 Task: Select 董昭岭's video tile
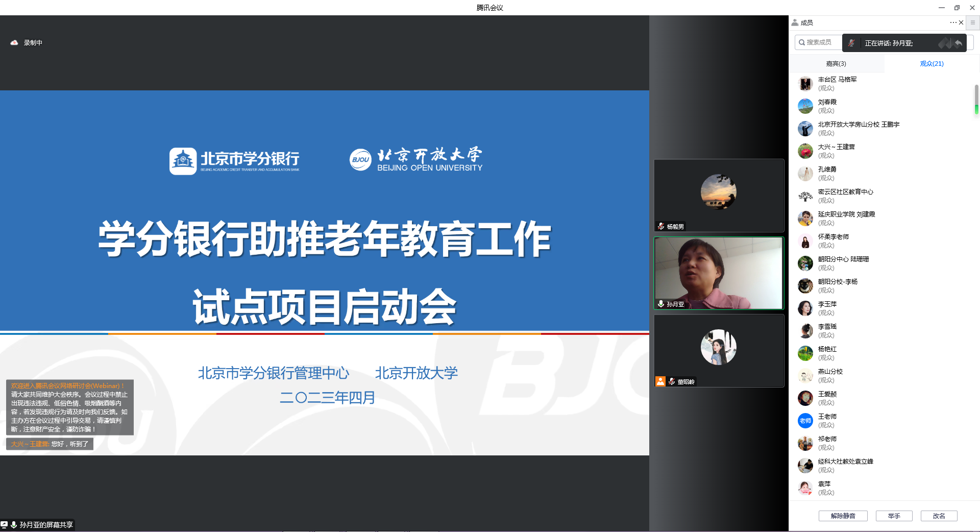coord(719,351)
